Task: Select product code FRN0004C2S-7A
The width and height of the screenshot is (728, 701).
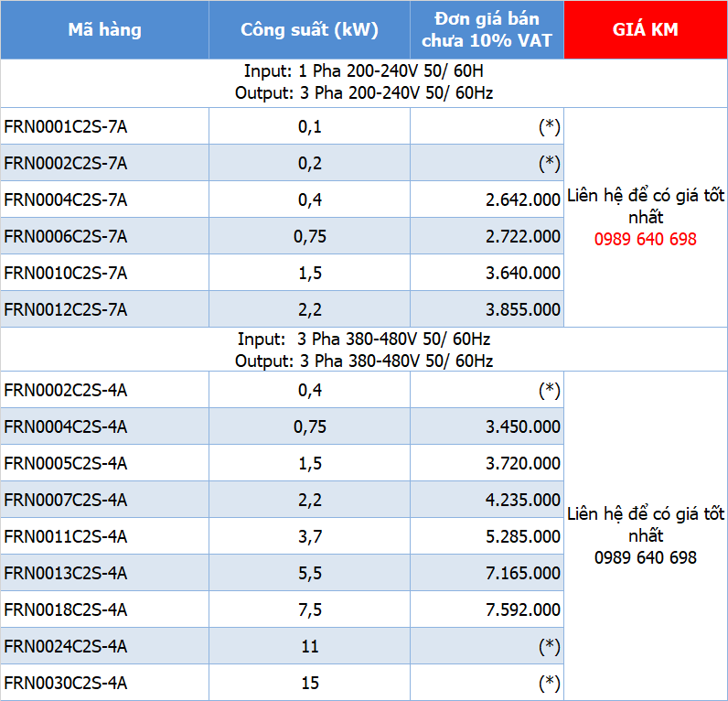Action: point(66,200)
